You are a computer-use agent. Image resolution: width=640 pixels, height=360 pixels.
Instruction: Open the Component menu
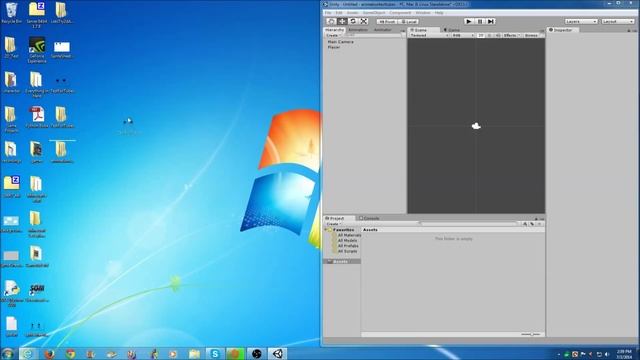click(x=400, y=13)
